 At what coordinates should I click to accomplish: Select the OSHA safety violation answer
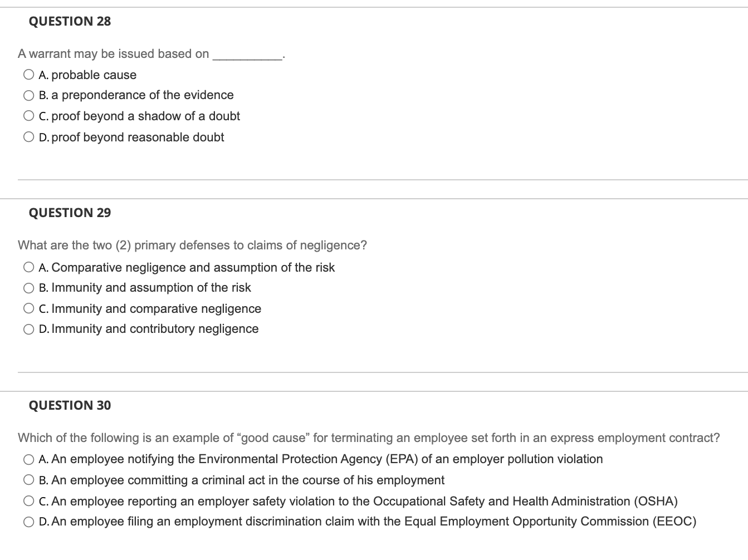[28, 500]
